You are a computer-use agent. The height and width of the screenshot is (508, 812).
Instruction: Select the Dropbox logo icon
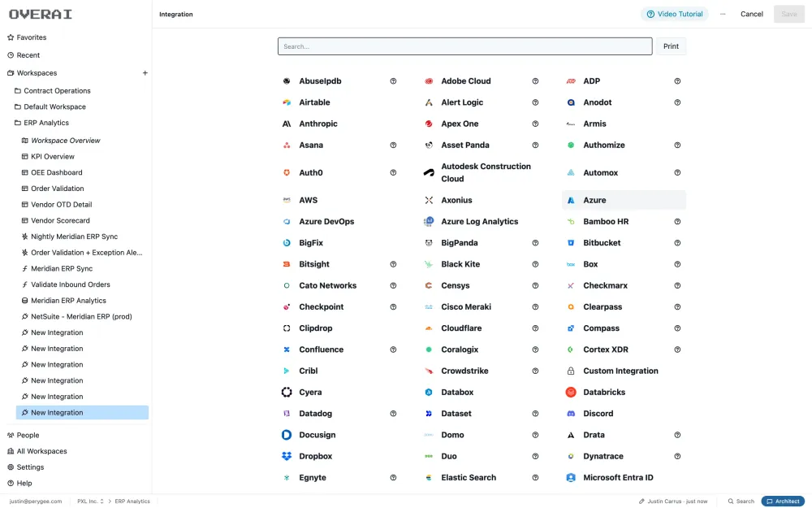[x=287, y=456]
